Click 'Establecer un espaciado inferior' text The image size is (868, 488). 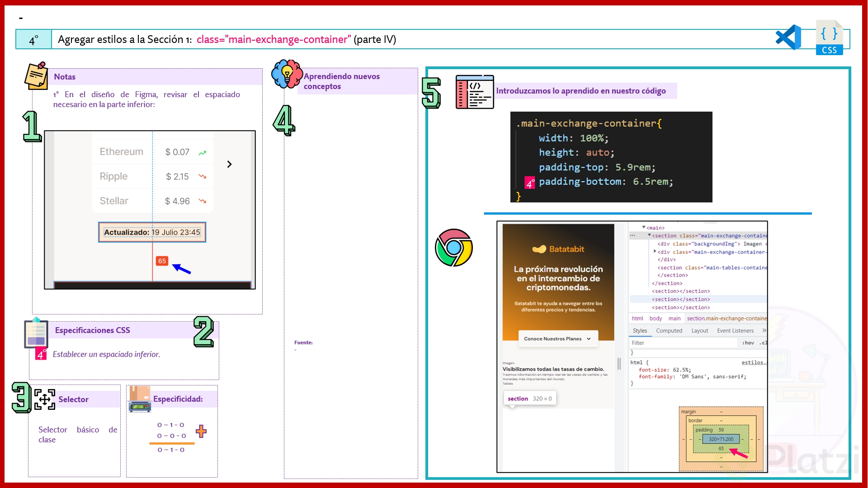[106, 354]
